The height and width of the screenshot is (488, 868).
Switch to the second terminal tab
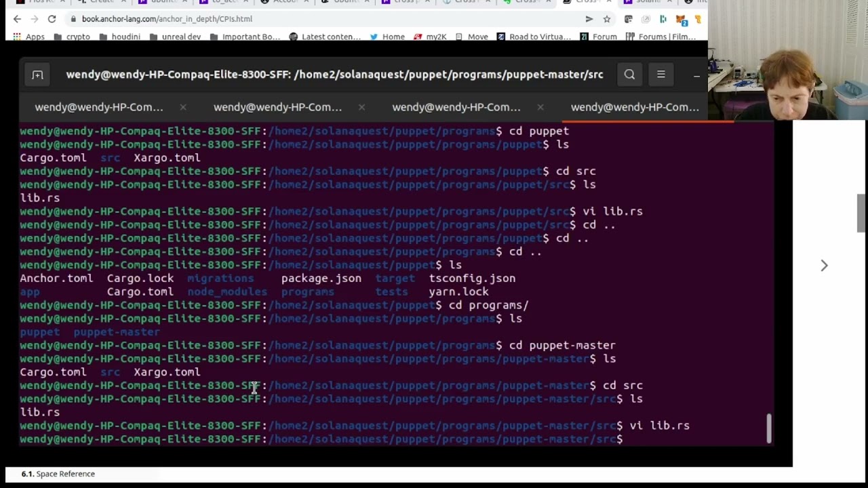click(x=278, y=107)
